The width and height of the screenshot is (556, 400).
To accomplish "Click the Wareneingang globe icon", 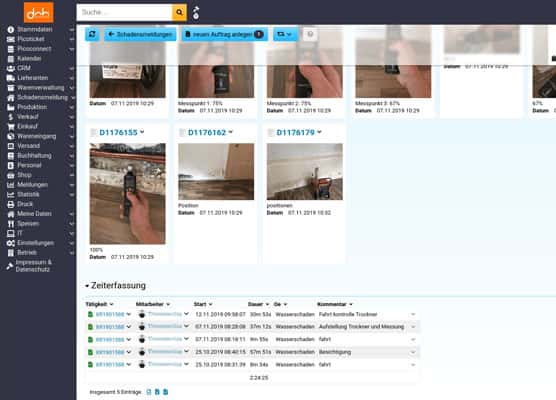I will (x=11, y=136).
